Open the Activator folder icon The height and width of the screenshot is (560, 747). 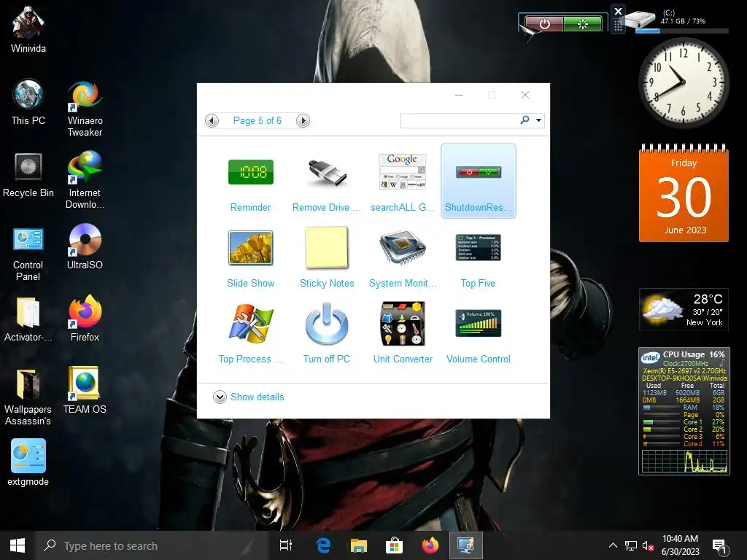click(x=28, y=319)
